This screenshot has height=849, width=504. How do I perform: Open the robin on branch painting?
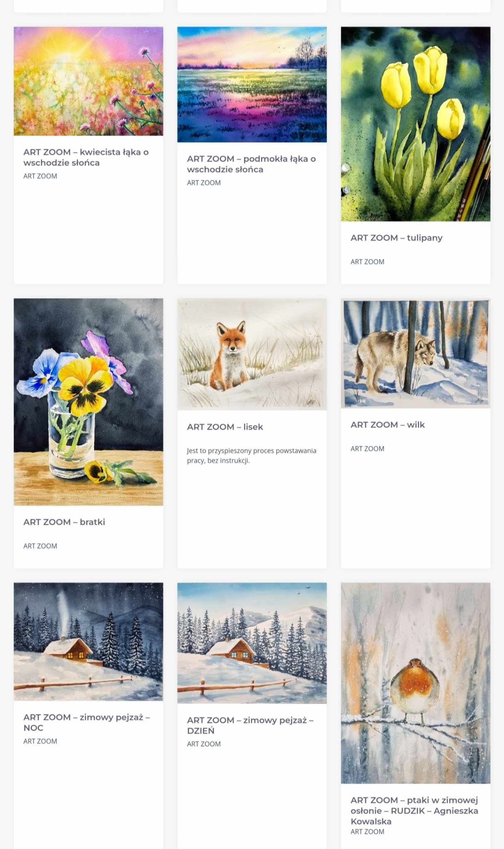(x=416, y=683)
